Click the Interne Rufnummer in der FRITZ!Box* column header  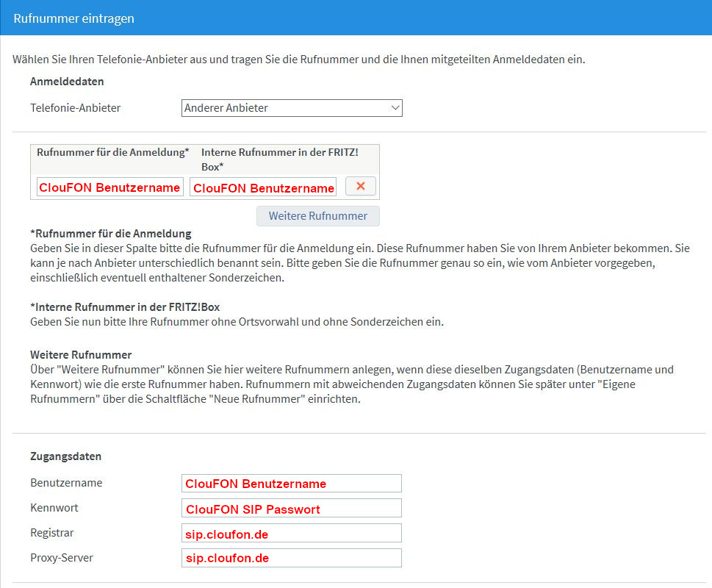pyautogui.click(x=280, y=159)
